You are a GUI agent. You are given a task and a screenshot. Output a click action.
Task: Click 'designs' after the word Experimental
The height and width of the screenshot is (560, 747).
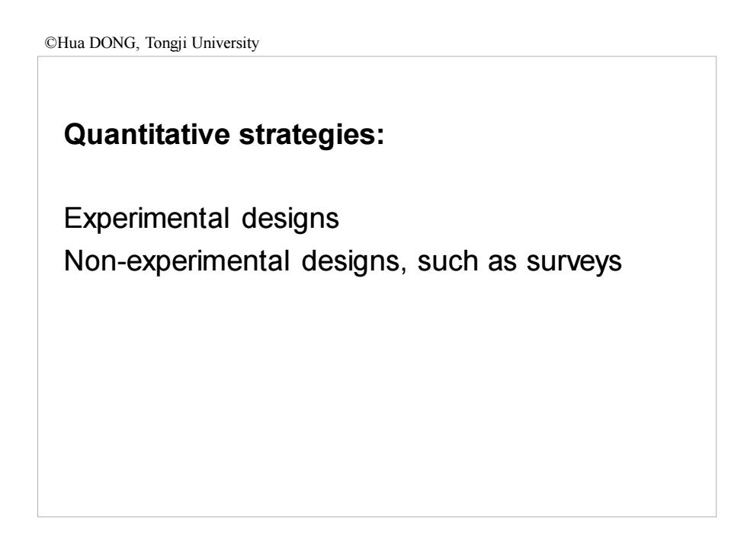(290, 219)
